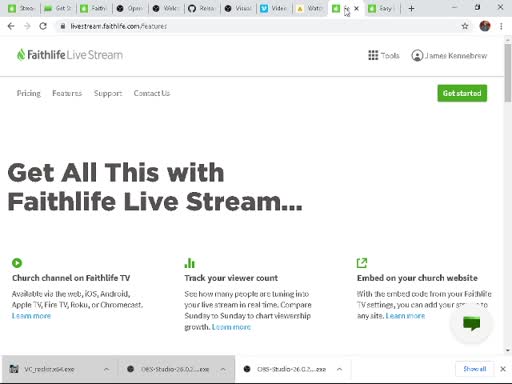Switch to the Visual tab
This screenshot has width=512, height=384.
237,9
